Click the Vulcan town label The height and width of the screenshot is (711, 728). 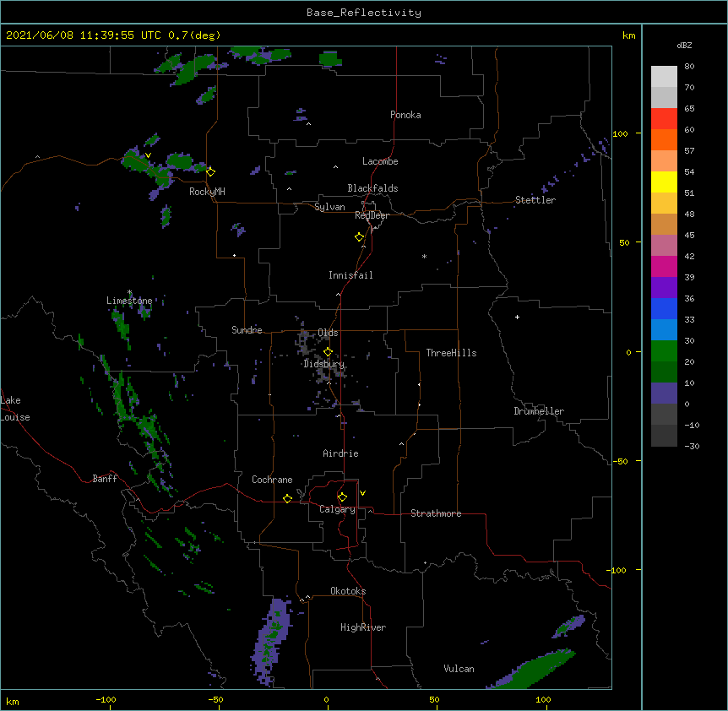459,669
